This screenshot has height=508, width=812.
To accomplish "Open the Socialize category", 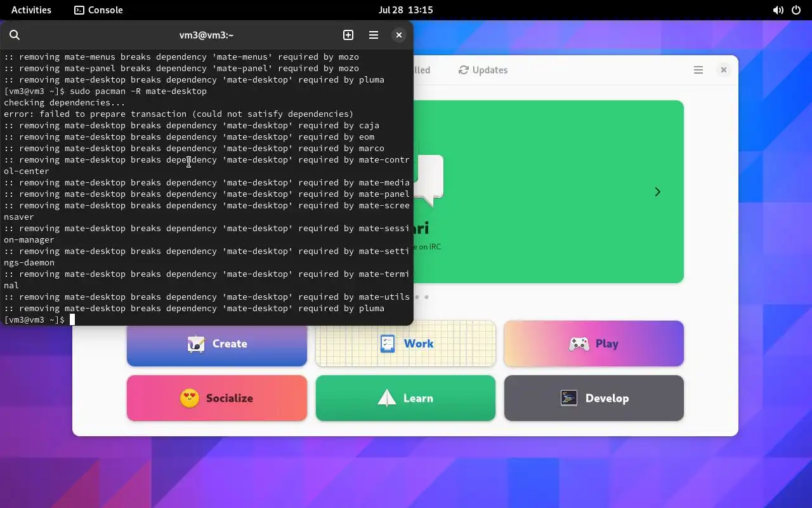I will (x=217, y=398).
